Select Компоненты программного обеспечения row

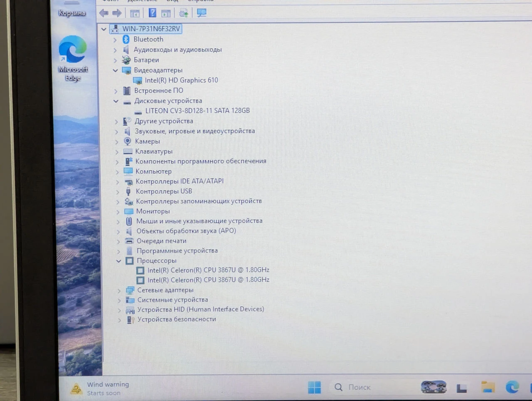point(201,161)
